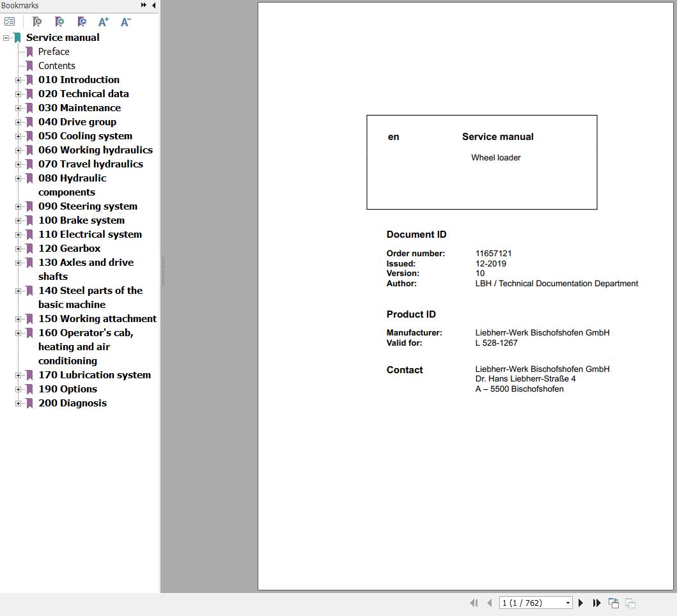Click the double-arrow expand panel icon
The height and width of the screenshot is (616, 677).
[x=144, y=5]
